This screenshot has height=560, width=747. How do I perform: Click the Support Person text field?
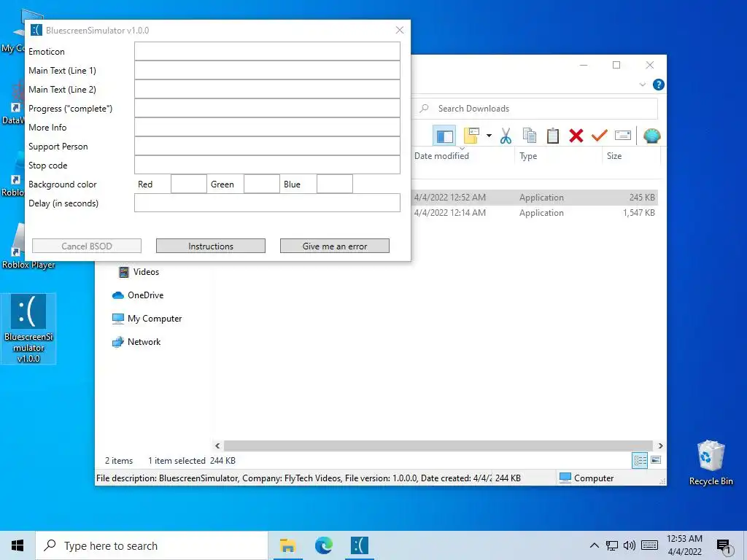click(267, 146)
